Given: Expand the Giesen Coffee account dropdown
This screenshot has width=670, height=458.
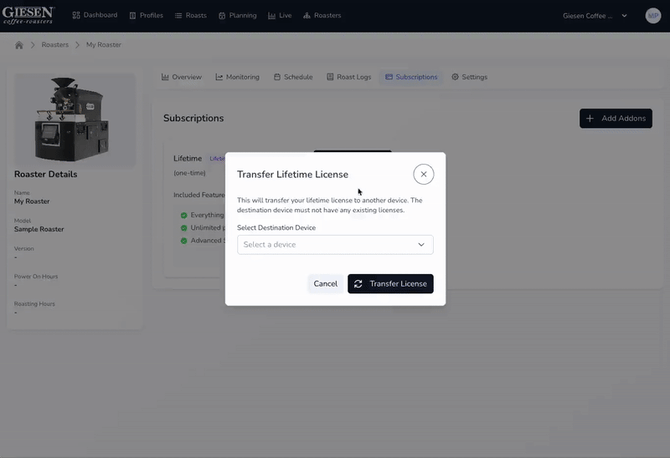Looking at the screenshot, I should coord(595,16).
